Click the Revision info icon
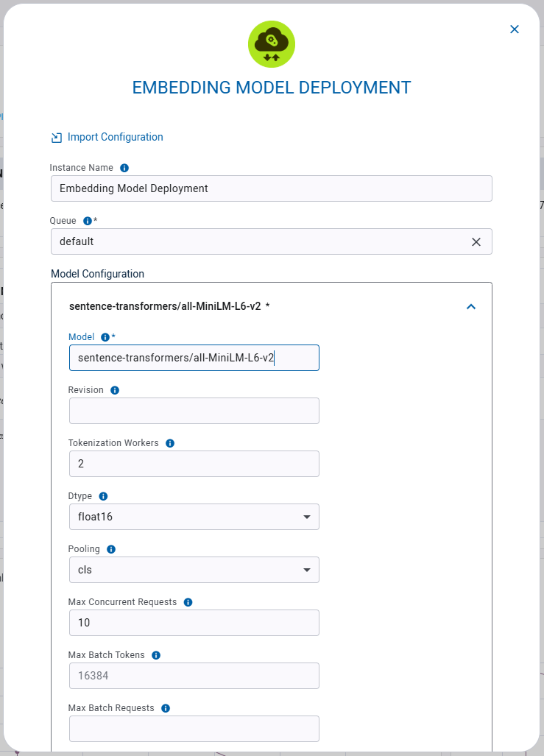Screen dimensions: 544x756 point(115,390)
